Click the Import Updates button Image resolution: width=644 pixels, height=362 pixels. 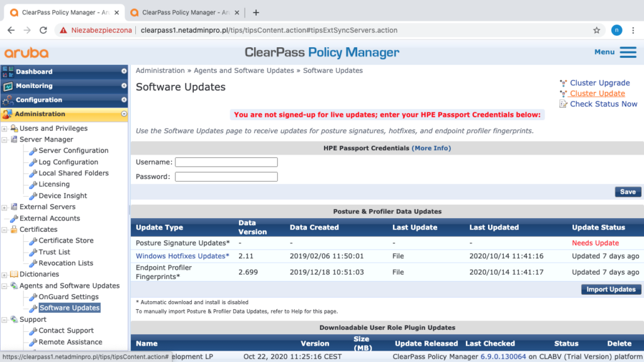tap(610, 289)
